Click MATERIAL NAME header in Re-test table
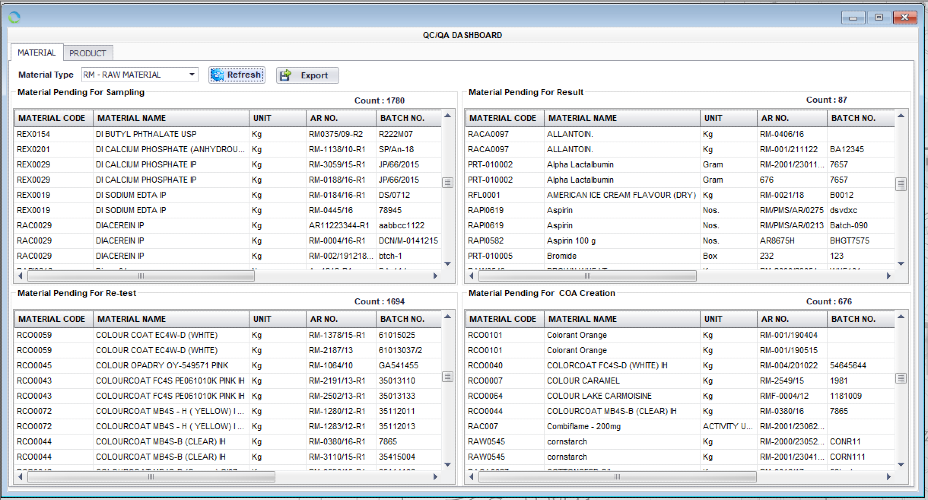The image size is (928, 500). click(172, 319)
